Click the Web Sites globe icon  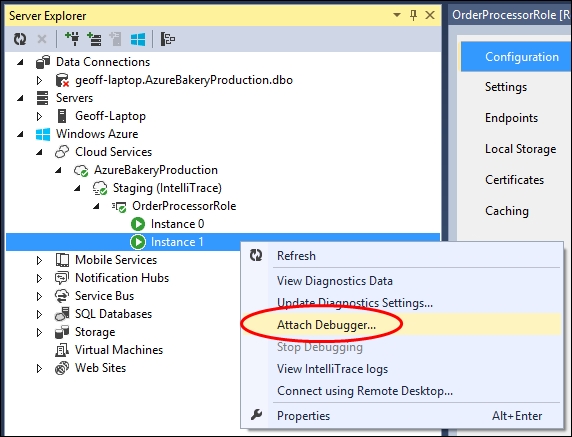click(62, 368)
